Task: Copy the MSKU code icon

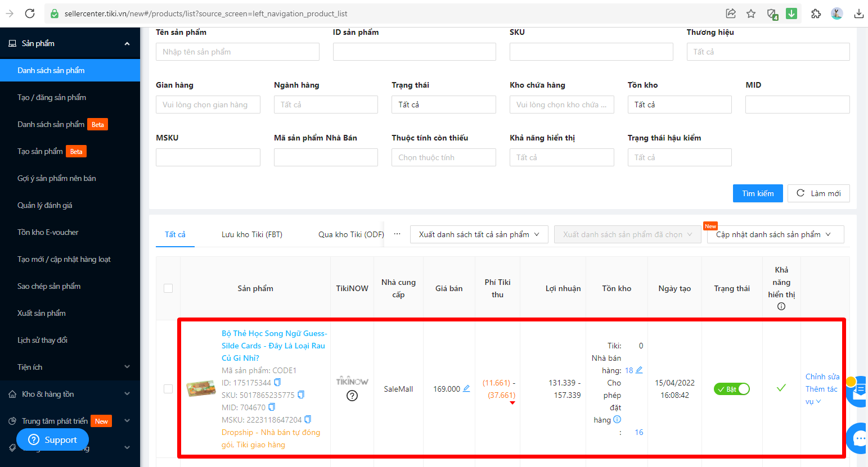Action: coord(308,420)
